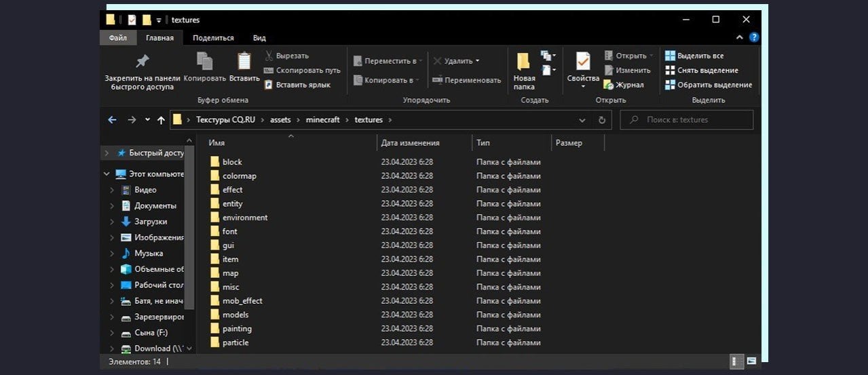
Task: Switch to large icons view in status bar
Action: pyautogui.click(x=751, y=361)
